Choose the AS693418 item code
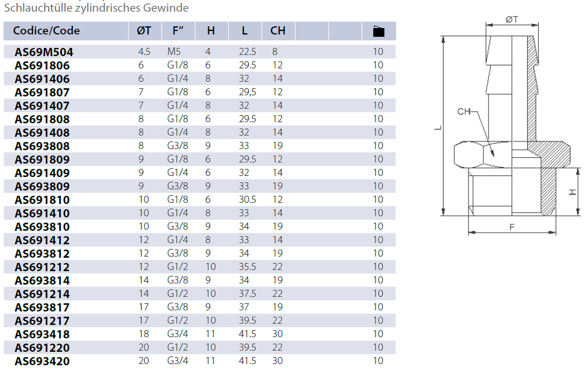 tap(42, 334)
